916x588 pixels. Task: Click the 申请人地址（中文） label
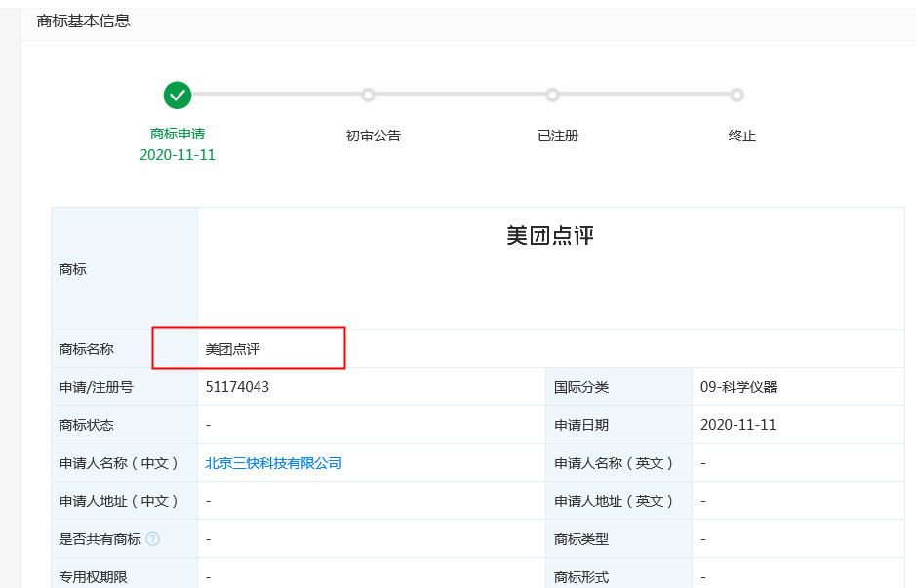(119, 501)
